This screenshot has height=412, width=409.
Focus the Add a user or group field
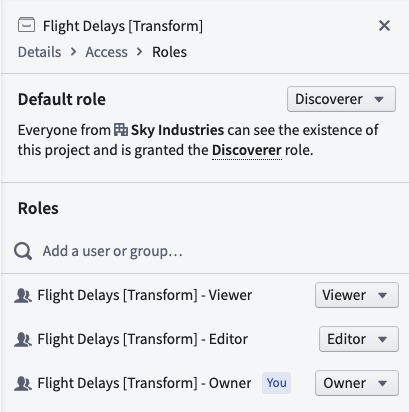pyautogui.click(x=205, y=251)
